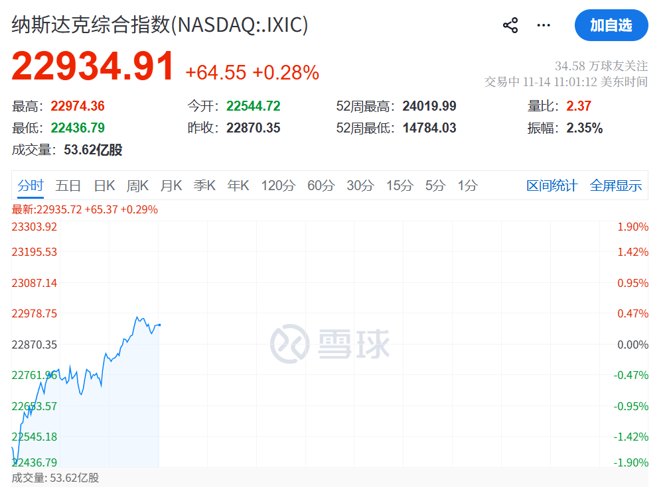The image size is (667, 487).
Task: Switch to 周K view
Action: pyautogui.click(x=137, y=185)
